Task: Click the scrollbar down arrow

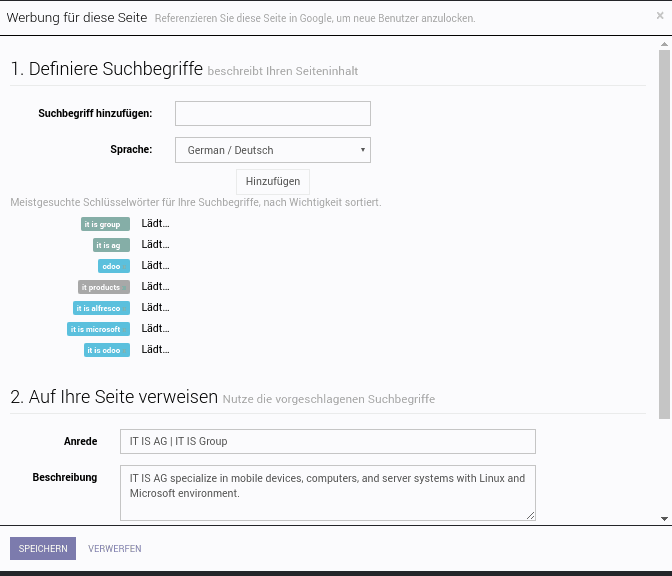Action: click(664, 519)
